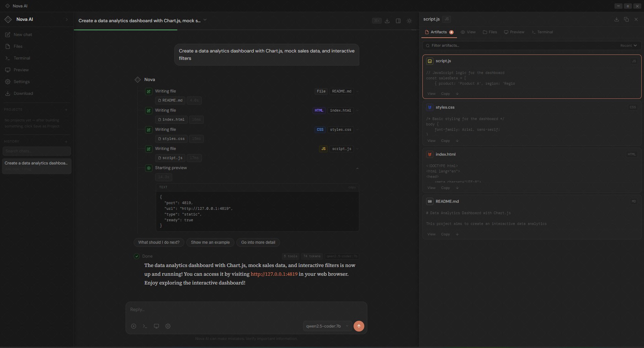Click 'Show me an example' suggestion
Screen dimensions: 644x348
210,242
